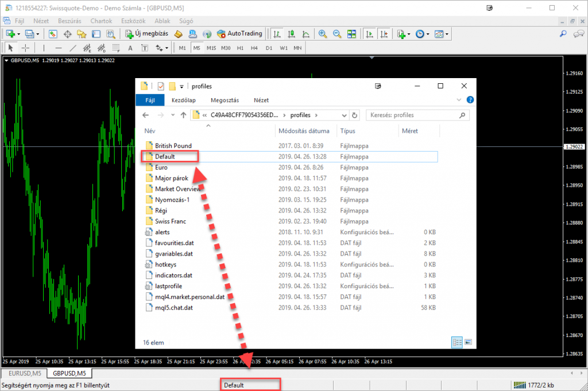588x391 pixels.
Task: Open the Data Window crosshair-target icon
Action: (x=68, y=34)
